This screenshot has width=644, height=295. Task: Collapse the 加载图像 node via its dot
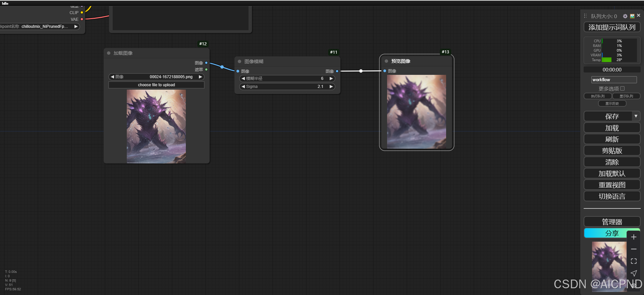click(109, 53)
